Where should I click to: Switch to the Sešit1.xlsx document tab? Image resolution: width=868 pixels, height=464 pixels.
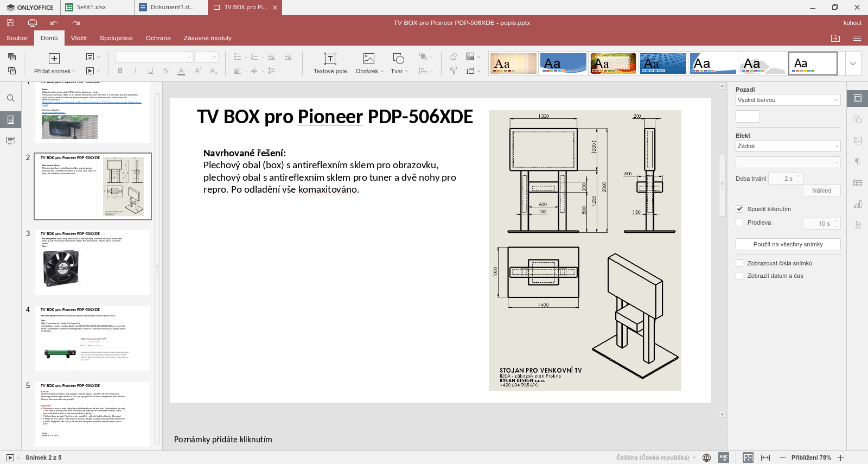click(x=97, y=8)
